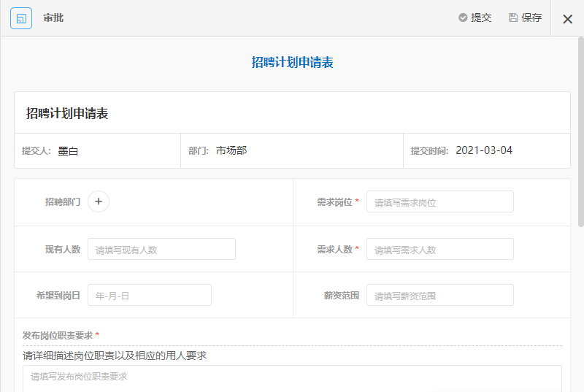Click the submitter name 墨白
Screen dimensions: 584x392
[x=68, y=151]
